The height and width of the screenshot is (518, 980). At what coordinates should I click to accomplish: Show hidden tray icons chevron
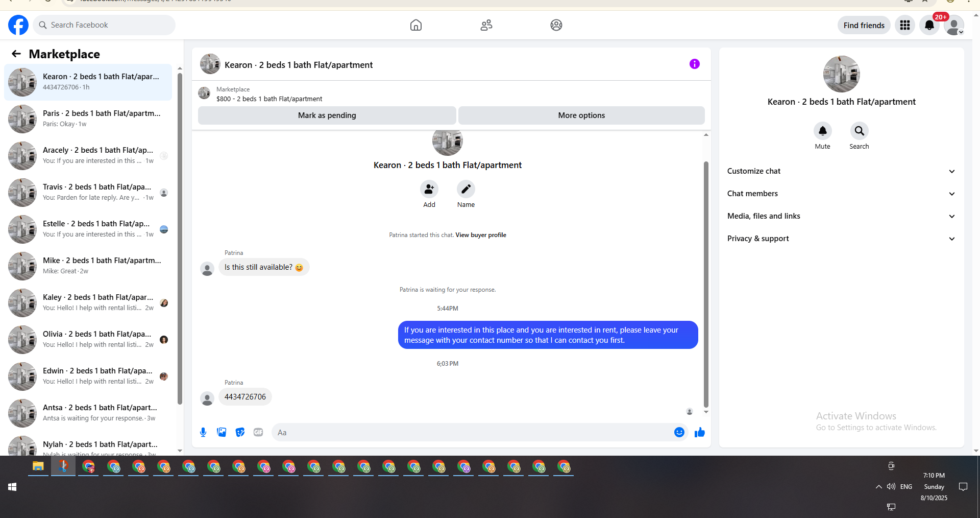(x=878, y=487)
